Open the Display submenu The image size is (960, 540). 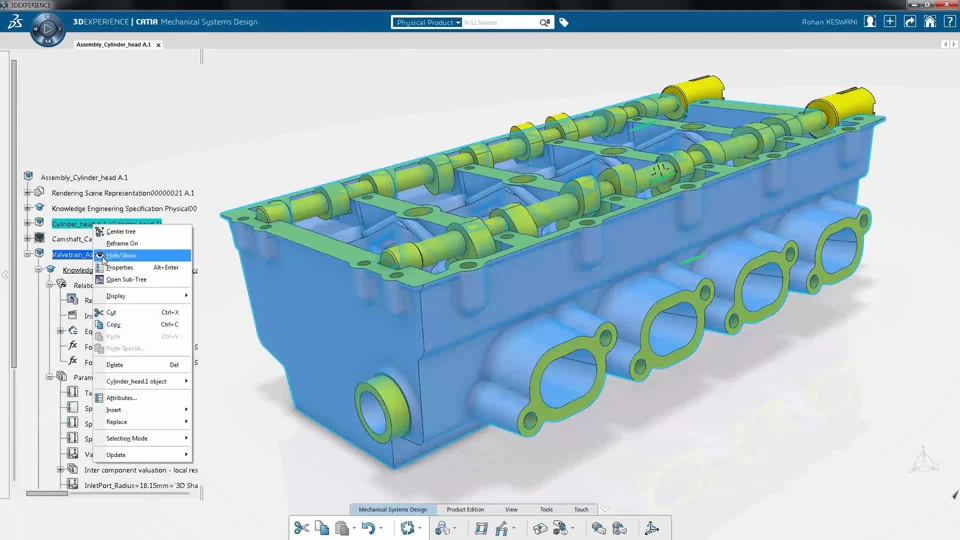[143, 296]
